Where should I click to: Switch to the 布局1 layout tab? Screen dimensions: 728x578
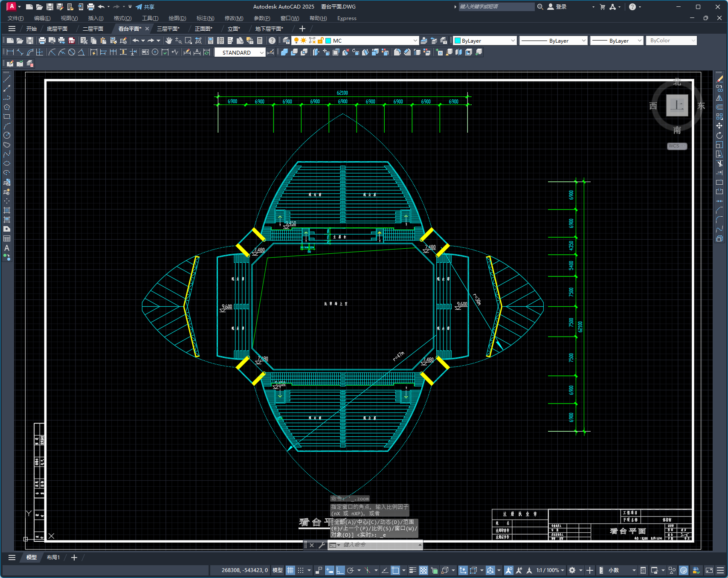tap(53, 558)
